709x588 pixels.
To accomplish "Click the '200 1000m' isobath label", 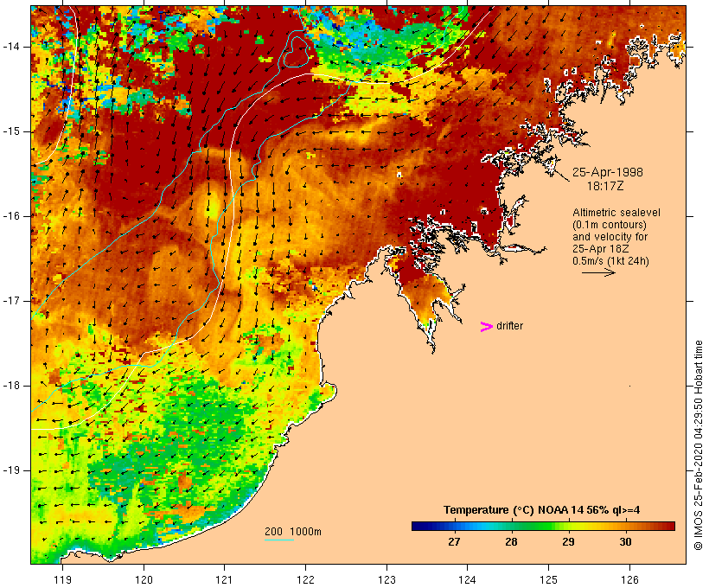I will [x=293, y=532].
